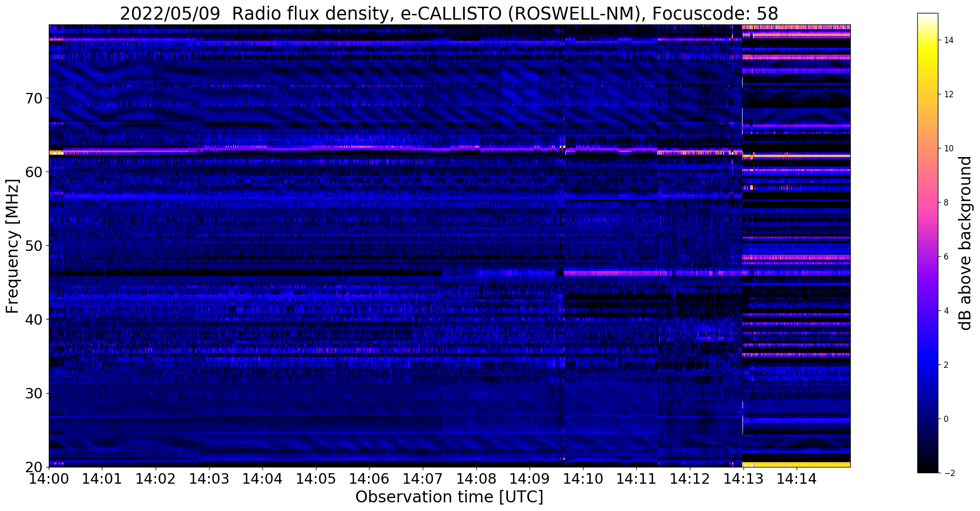Select the 14:05 time tick label

click(x=316, y=478)
